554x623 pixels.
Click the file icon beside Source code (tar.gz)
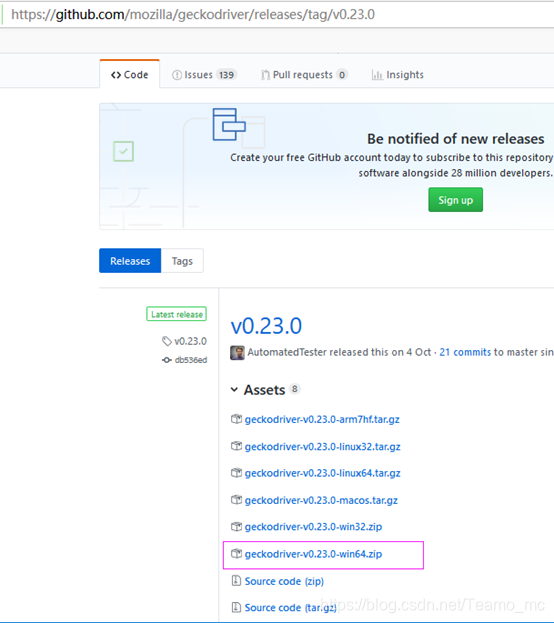pyautogui.click(x=236, y=607)
